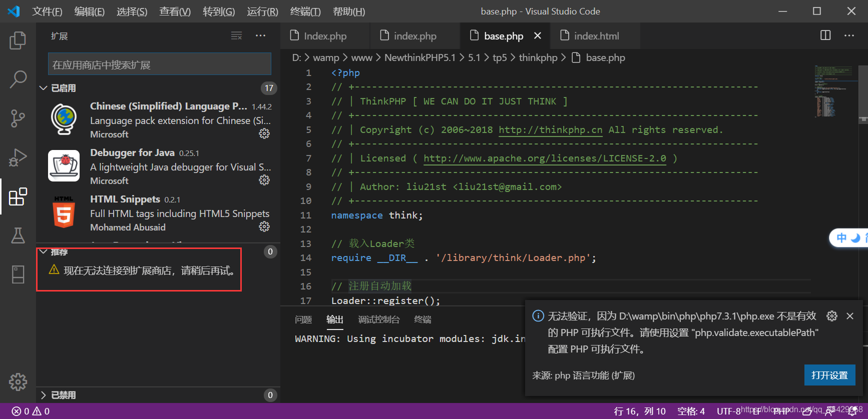
Task: Switch to index.html editor tab
Action: (596, 35)
